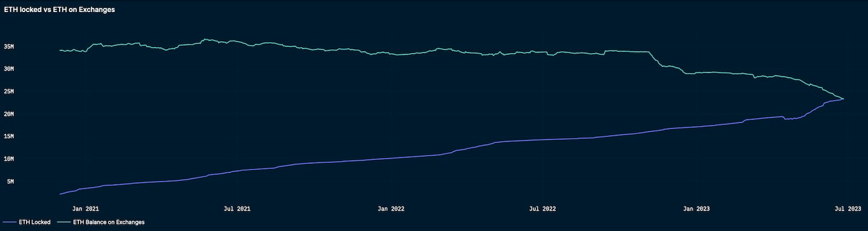Screen dimensions: 868x231
Task: Click the 10M y-axis label
Action: [8, 159]
